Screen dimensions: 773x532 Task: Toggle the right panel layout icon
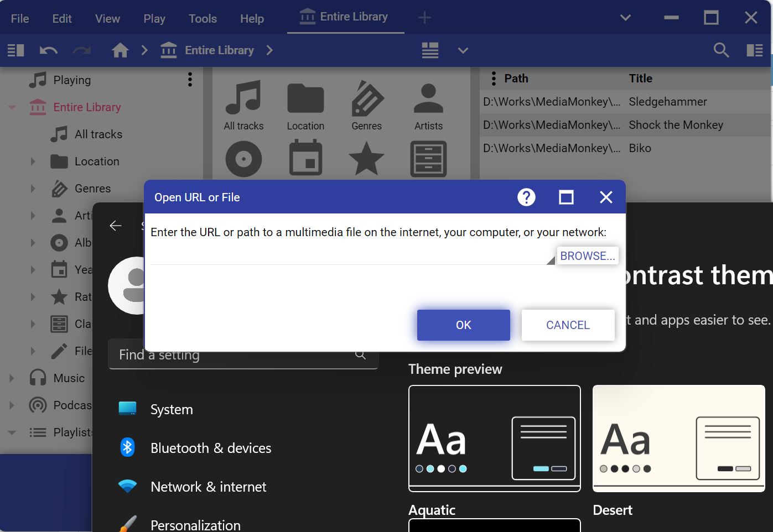coord(754,50)
